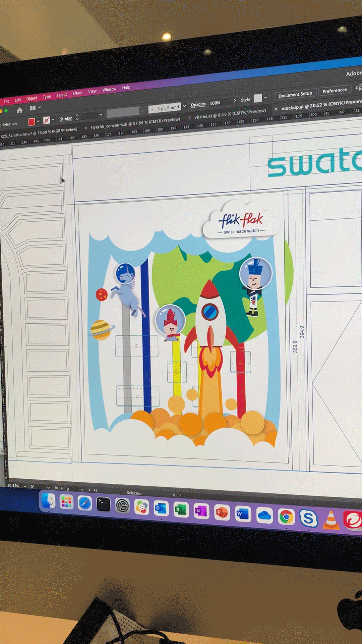Go to last artboard
This screenshot has height=644, width=362.
tap(95, 490)
